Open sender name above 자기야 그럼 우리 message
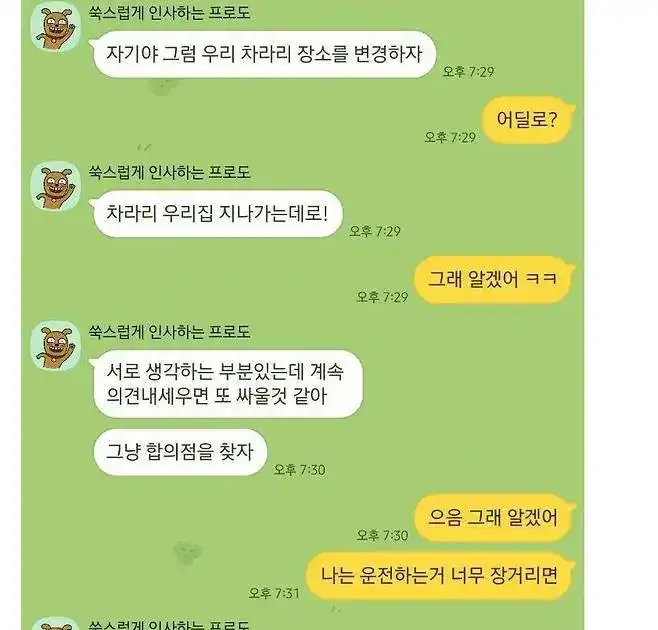Screen dimensions: 658x630 169,13
